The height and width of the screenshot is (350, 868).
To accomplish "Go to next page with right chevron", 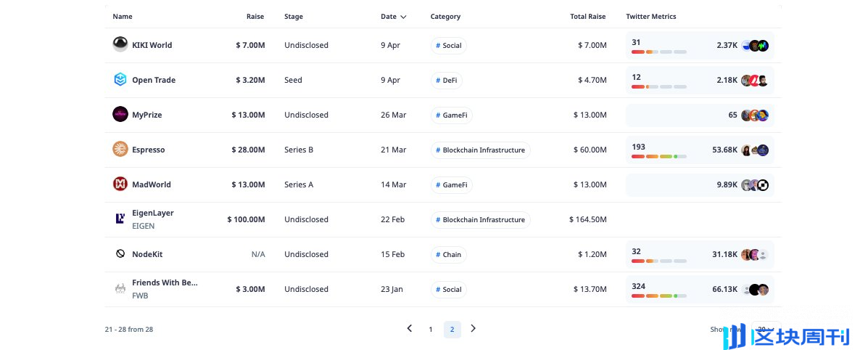I will 474,329.
